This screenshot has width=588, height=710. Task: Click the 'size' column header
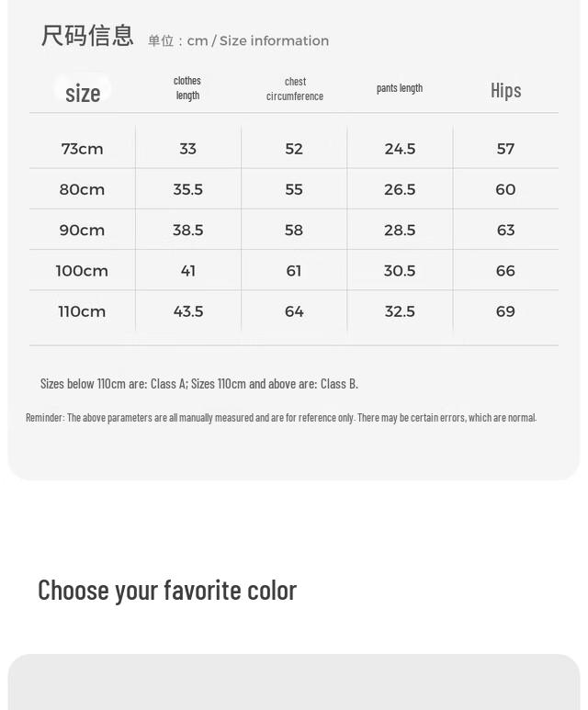tap(83, 92)
